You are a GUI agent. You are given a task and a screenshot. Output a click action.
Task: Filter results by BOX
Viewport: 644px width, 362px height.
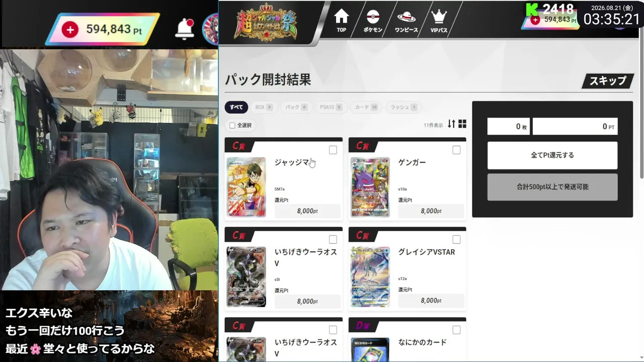pos(264,107)
